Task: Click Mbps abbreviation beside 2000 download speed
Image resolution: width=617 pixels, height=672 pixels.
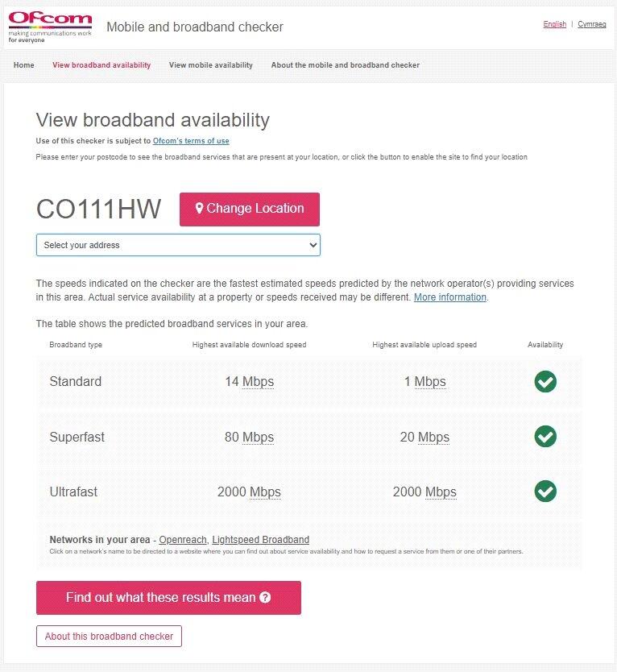Action: pos(265,492)
